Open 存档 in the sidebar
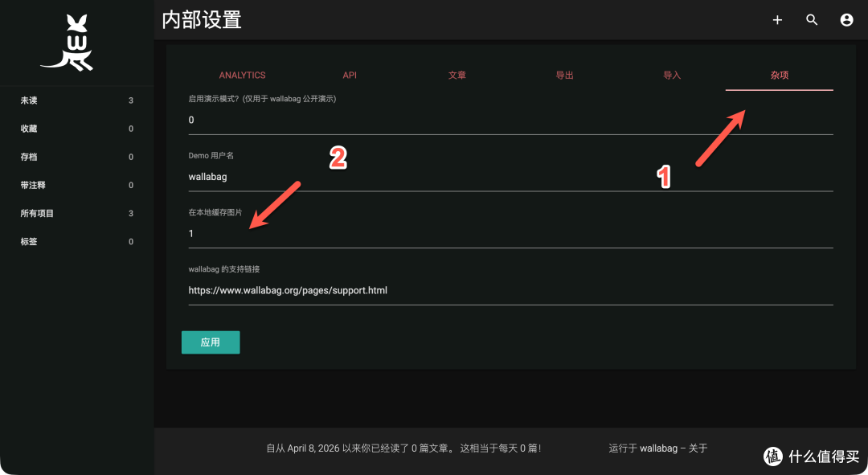This screenshot has width=868, height=475. click(x=77, y=157)
